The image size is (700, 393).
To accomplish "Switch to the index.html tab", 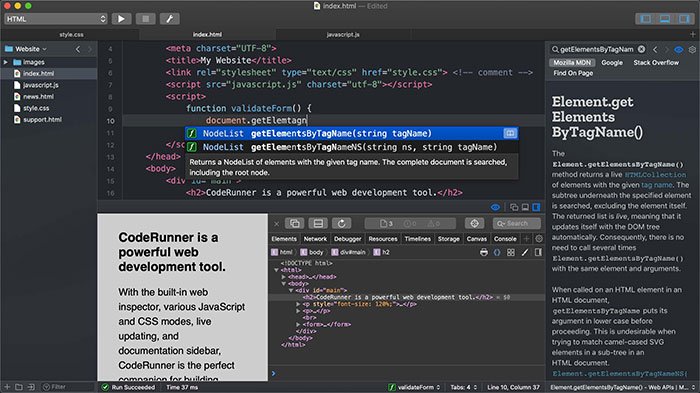I will [207, 34].
